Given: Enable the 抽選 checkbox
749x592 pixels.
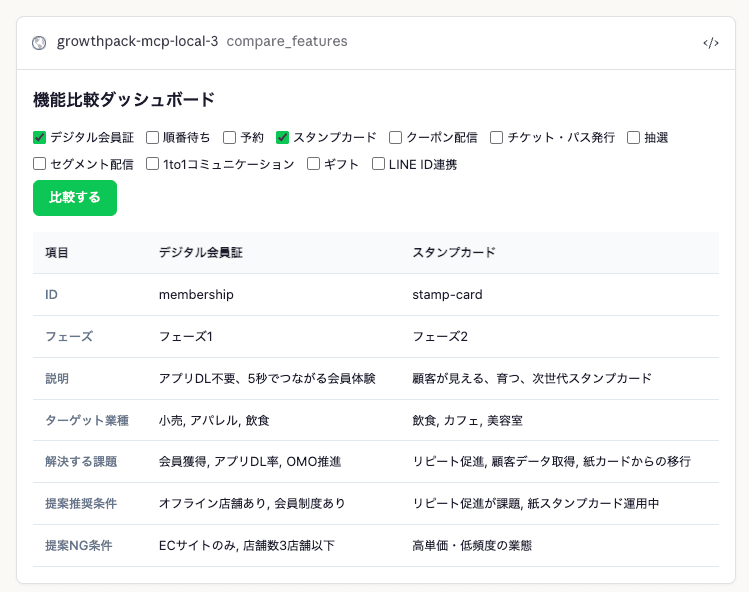Looking at the screenshot, I should click(634, 137).
